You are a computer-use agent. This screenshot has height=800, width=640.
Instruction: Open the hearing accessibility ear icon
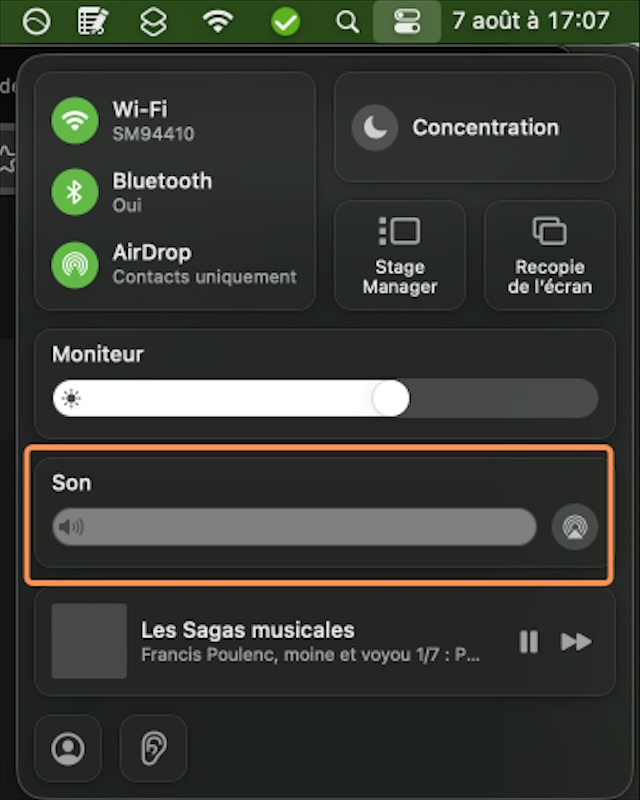[153, 748]
